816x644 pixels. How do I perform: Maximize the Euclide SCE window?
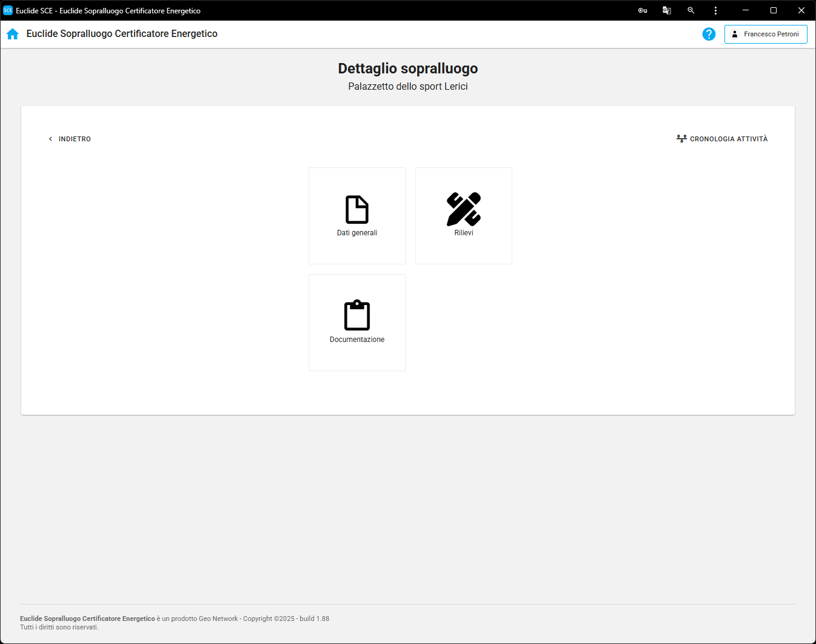(x=774, y=10)
